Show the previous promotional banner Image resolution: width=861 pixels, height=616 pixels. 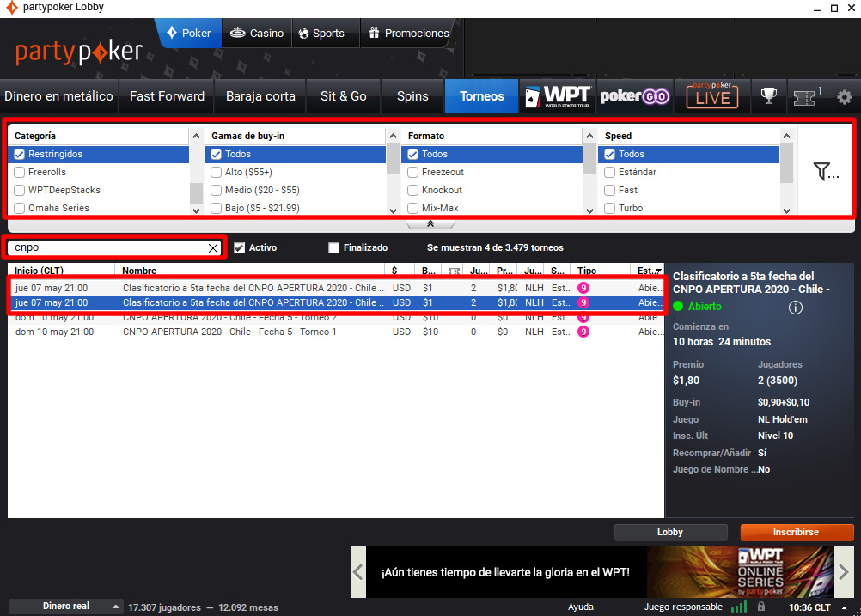(x=358, y=572)
